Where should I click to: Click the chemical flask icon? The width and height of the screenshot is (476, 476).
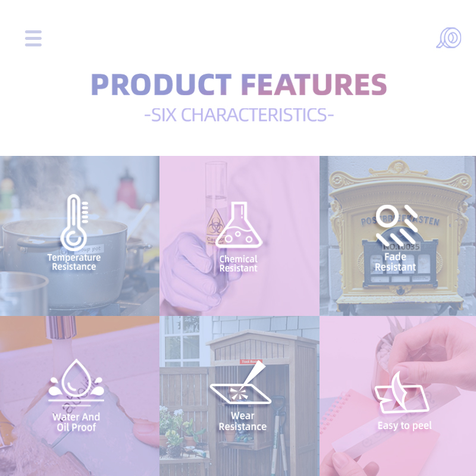[239, 225]
